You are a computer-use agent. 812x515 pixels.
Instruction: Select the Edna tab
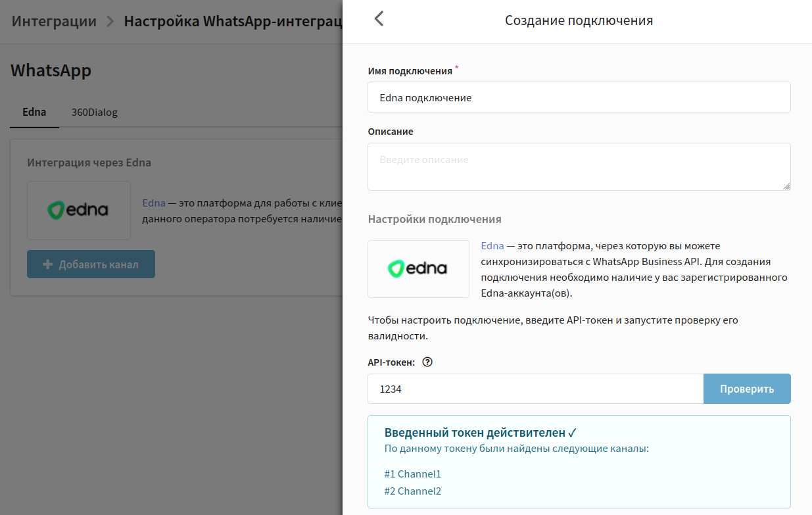pyautogui.click(x=34, y=112)
